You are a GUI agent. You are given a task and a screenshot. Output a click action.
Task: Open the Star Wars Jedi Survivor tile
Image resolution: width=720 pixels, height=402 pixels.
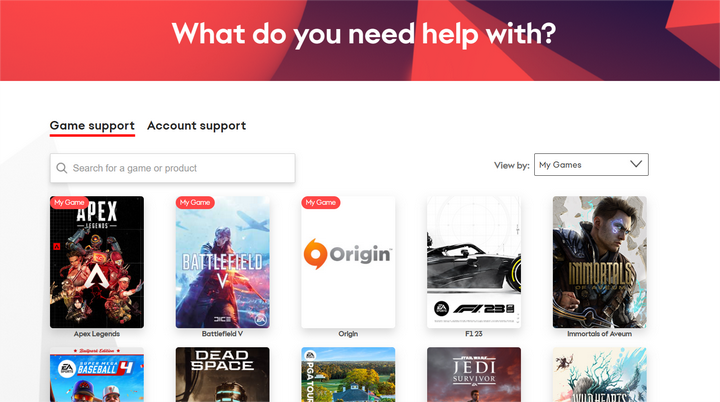[474, 374]
